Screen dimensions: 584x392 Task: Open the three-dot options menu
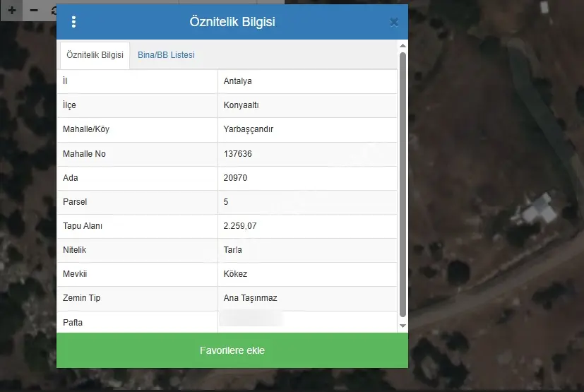click(73, 22)
